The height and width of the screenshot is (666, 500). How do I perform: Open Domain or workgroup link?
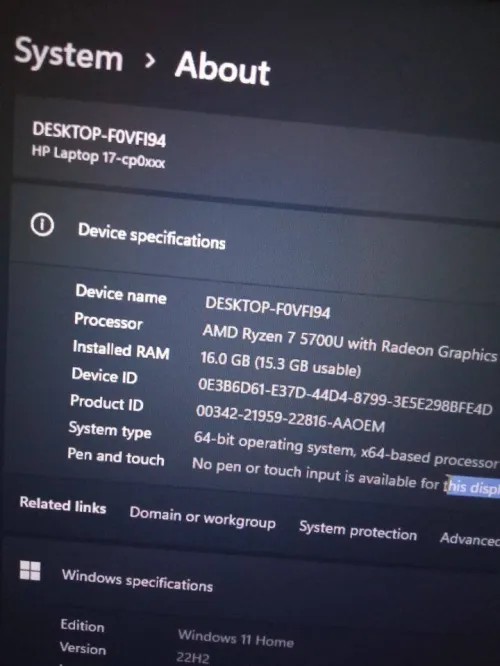(x=203, y=517)
